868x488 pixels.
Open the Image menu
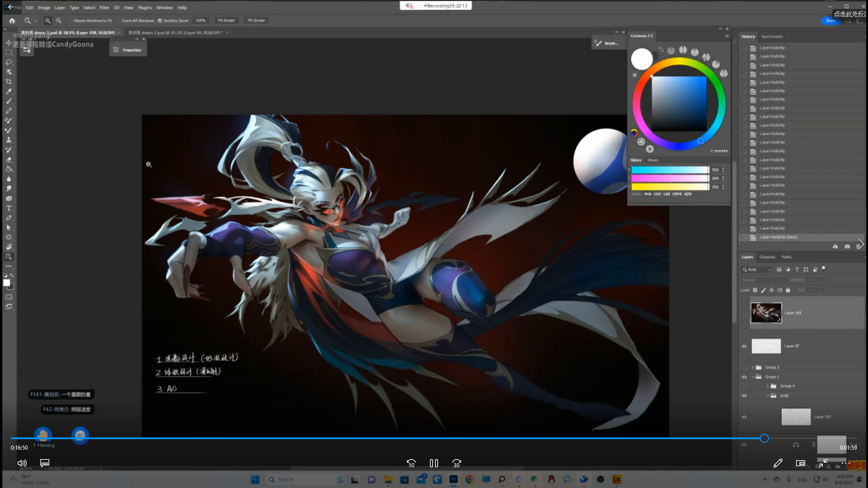coord(44,8)
